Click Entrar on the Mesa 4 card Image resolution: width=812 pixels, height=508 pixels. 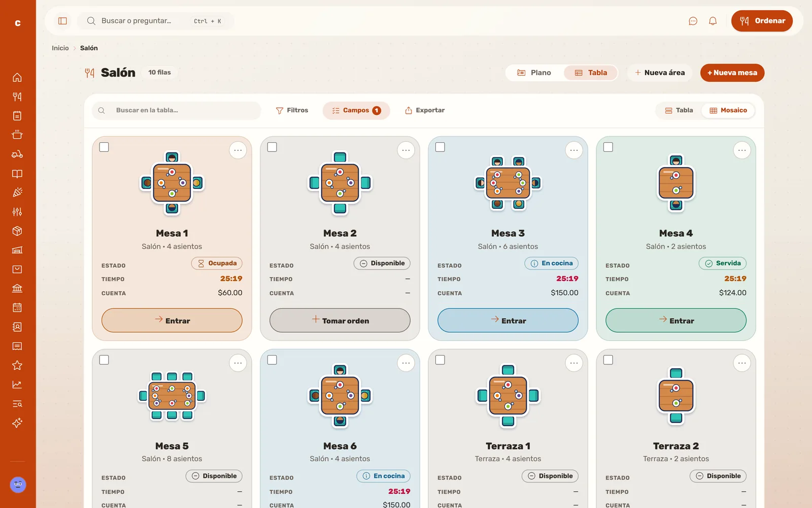coord(676,321)
